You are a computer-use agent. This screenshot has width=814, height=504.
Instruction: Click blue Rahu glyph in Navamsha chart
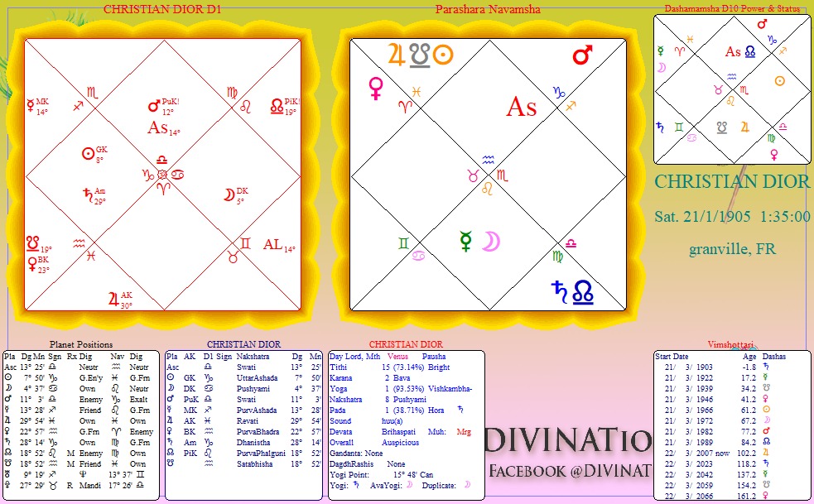(583, 293)
